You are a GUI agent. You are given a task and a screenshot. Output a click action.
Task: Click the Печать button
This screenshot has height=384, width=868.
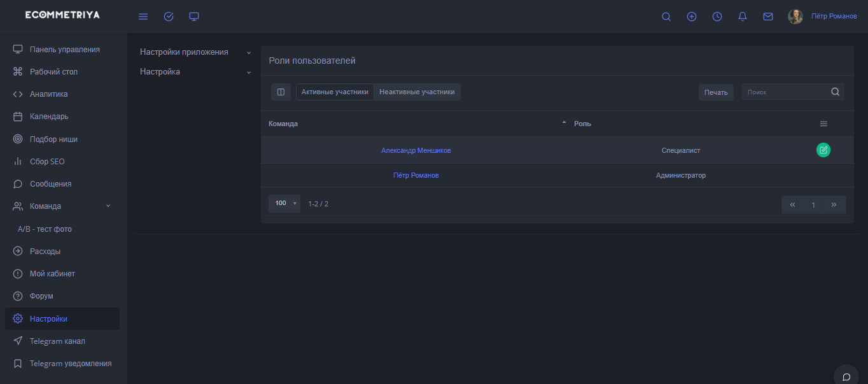716,93
